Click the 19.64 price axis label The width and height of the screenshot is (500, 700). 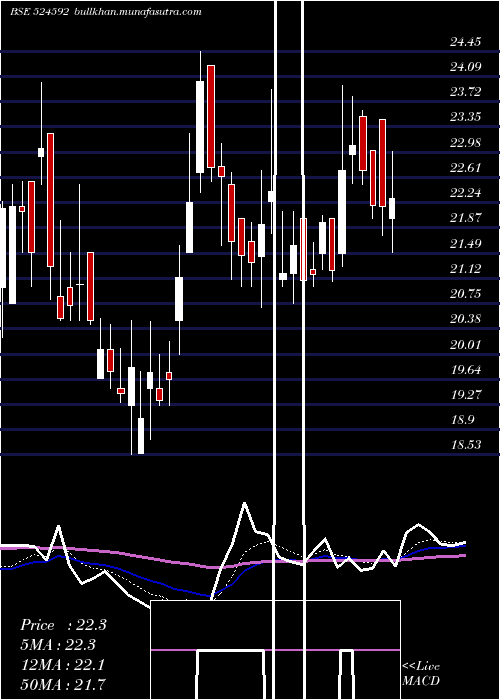pos(466,370)
